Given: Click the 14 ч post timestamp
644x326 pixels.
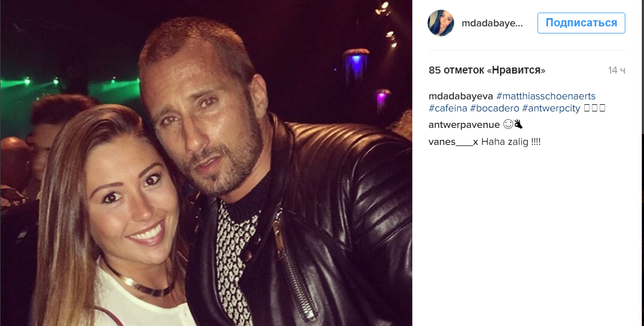Looking at the screenshot, I should point(617,70).
